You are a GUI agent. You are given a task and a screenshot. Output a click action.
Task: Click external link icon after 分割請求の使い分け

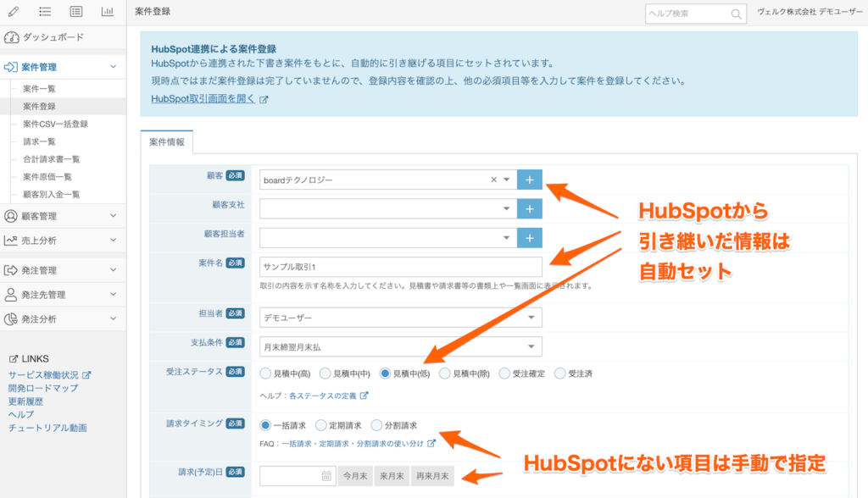[x=431, y=443]
